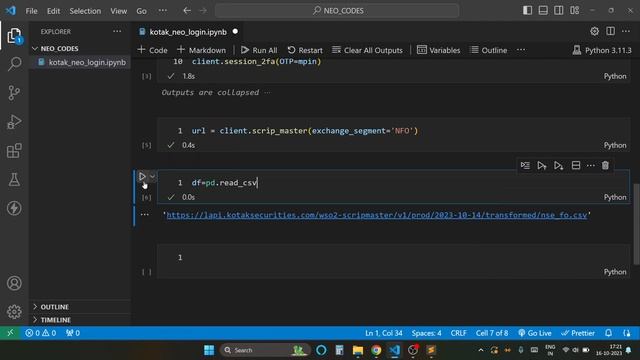Viewport: 640px width, 360px height.
Task: Change language of the scrip_master cell
Action: pyautogui.click(x=615, y=145)
